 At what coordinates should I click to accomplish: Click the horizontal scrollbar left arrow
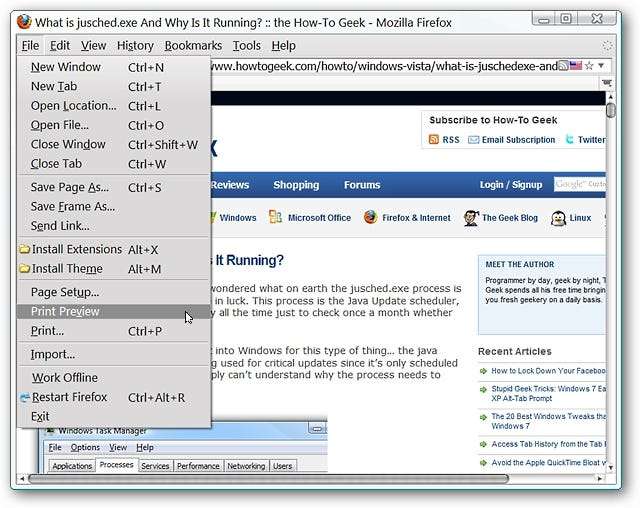point(22,478)
